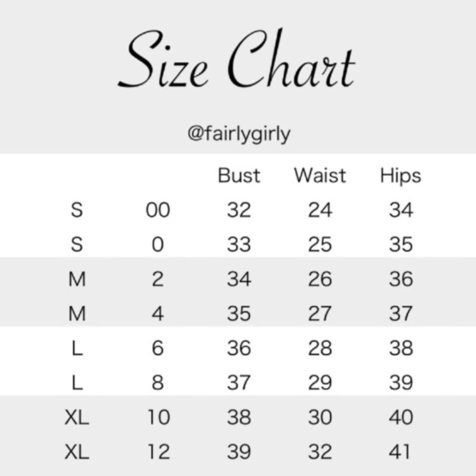This screenshot has height=476, width=476.
Task: Select the Hips column header
Action: [400, 176]
